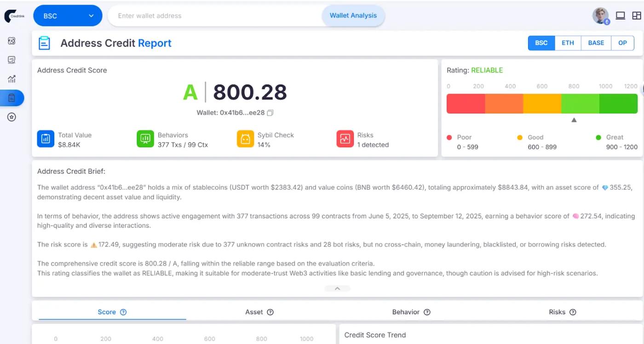Click the Wallet Analysis button
Image resolution: width=644 pixels, height=344 pixels.
point(353,16)
